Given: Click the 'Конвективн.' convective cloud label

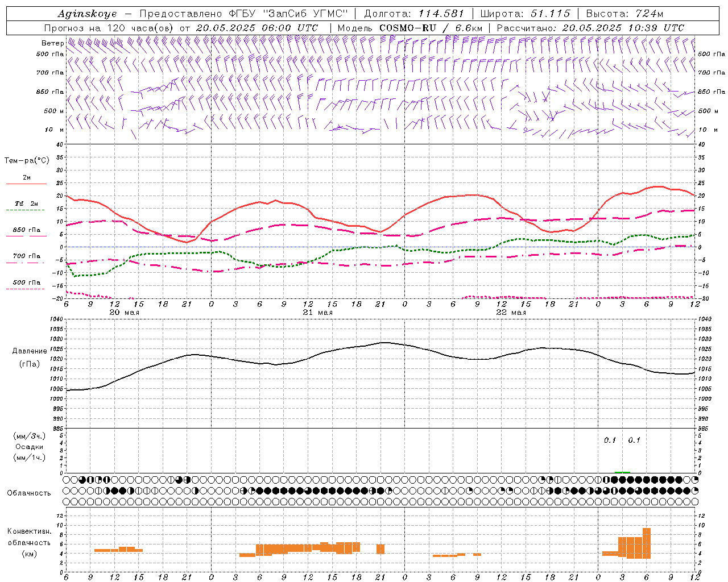Looking at the screenshot, I should click(x=29, y=531).
